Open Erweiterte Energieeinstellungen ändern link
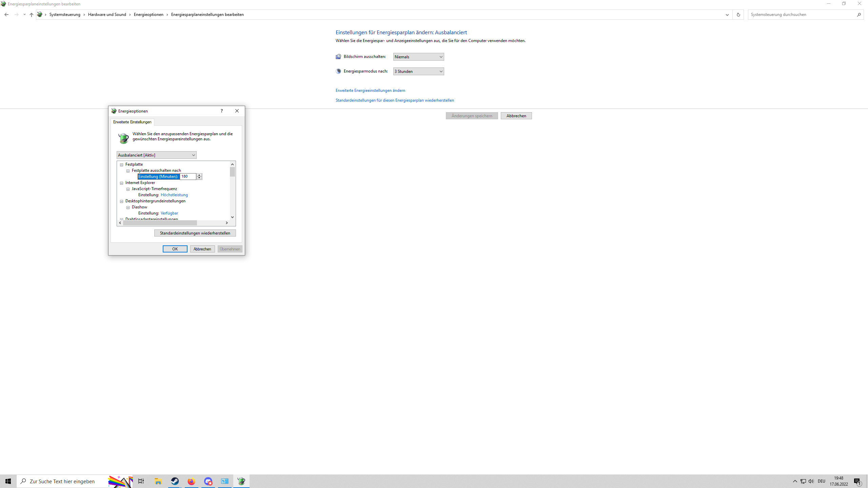Viewport: 868px width, 488px height. click(x=370, y=90)
